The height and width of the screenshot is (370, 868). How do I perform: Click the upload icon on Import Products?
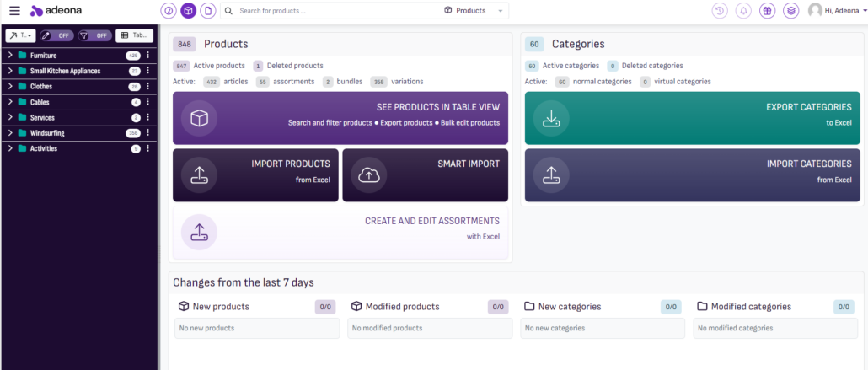coord(199,175)
